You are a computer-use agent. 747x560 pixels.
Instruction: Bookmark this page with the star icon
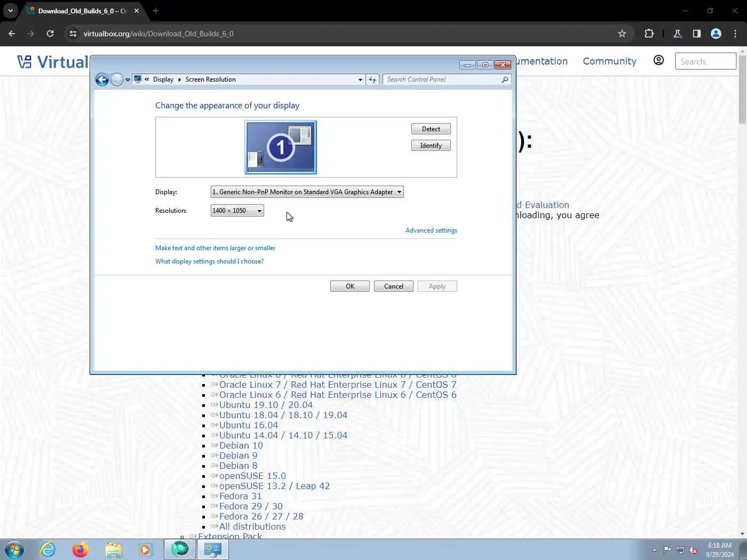click(622, 34)
